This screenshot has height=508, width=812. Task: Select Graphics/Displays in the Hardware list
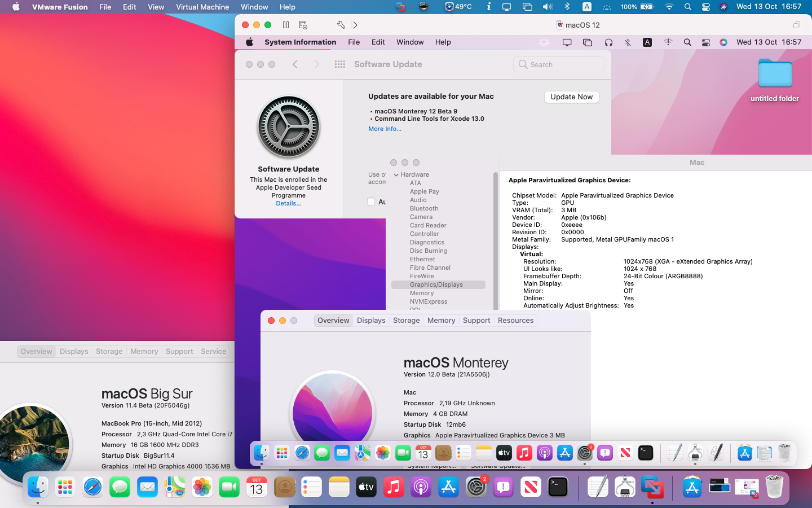click(x=438, y=285)
